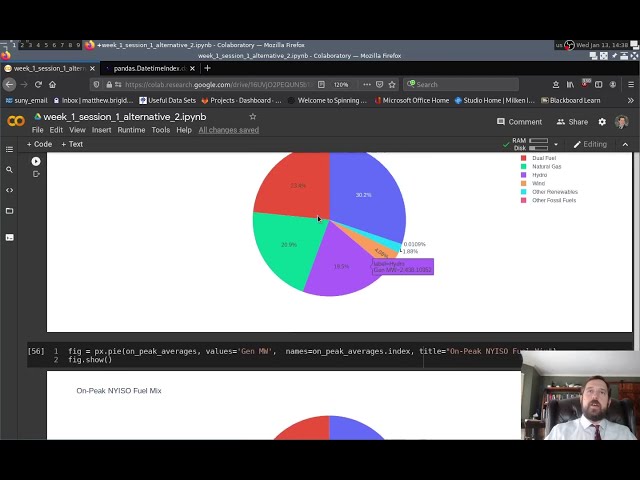Open the Edit menu
Screen dimensions: 640x480
(x=56, y=130)
